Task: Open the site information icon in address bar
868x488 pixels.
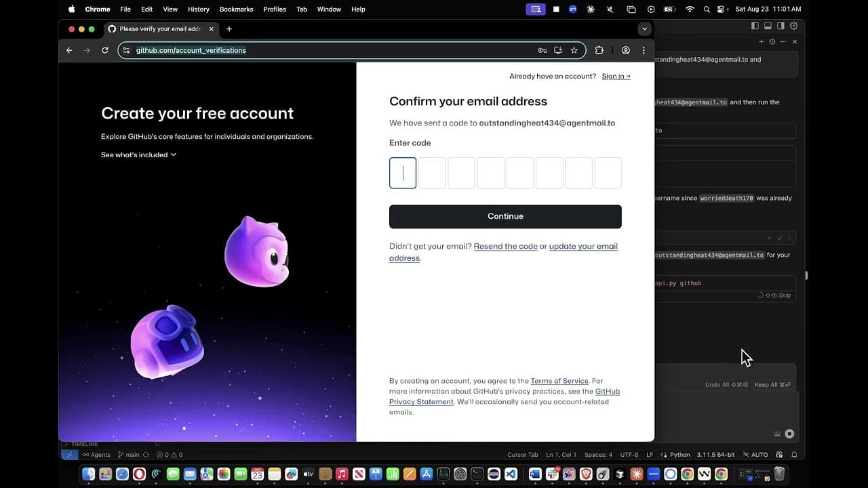Action: pyautogui.click(x=126, y=50)
